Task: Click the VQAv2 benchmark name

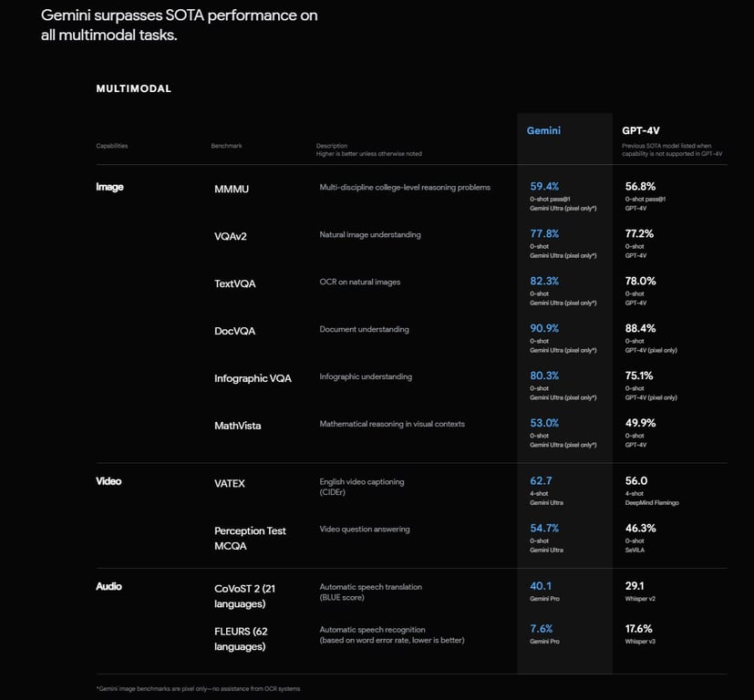Action: (x=231, y=236)
